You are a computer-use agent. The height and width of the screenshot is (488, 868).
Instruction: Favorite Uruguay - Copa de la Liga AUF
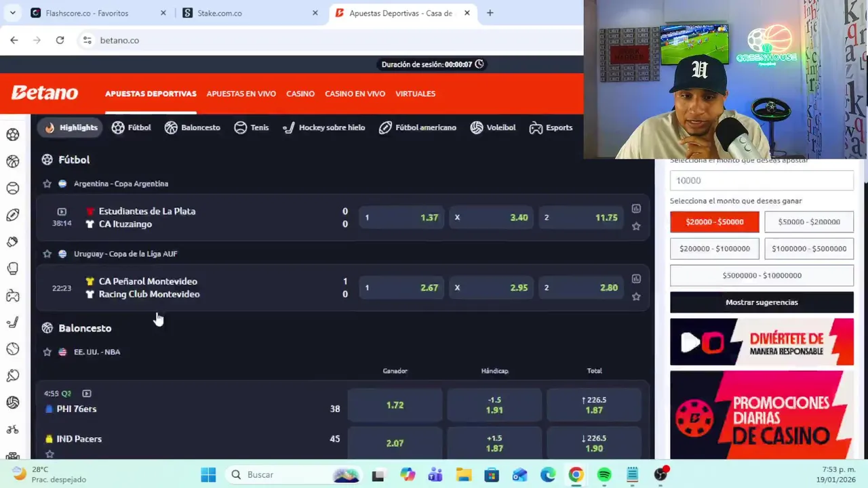pos(47,253)
